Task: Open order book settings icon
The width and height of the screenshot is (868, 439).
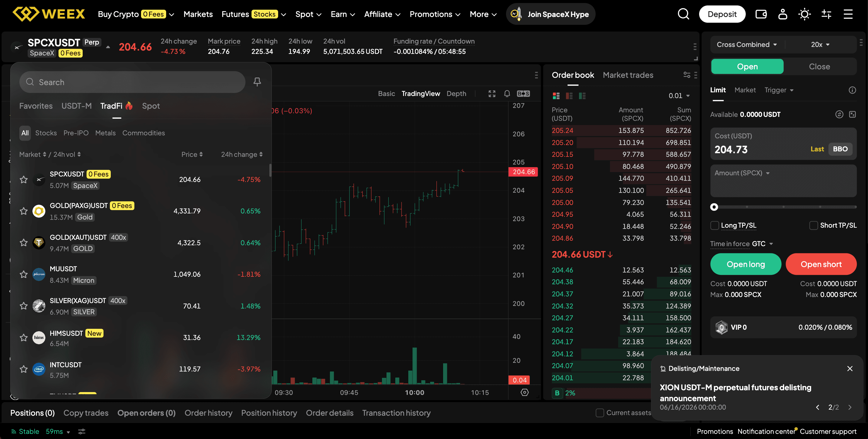Action: [687, 75]
